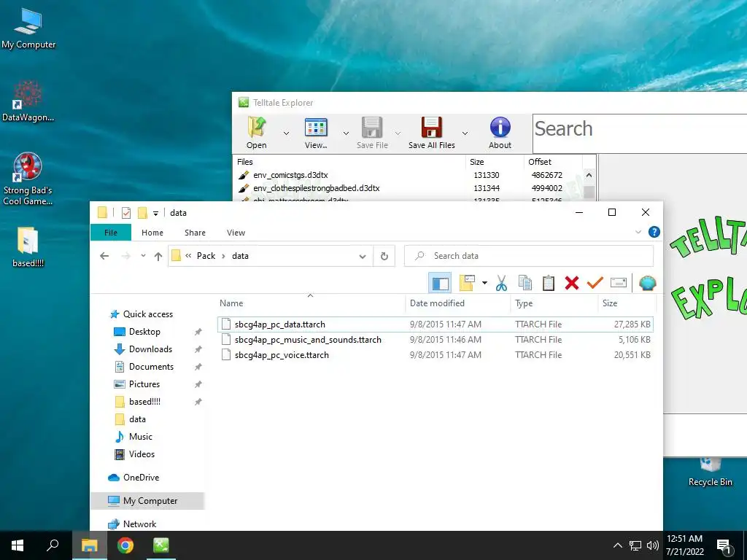Expand the ribbon with the chevron
This screenshot has height=560, width=747.
[638, 232]
